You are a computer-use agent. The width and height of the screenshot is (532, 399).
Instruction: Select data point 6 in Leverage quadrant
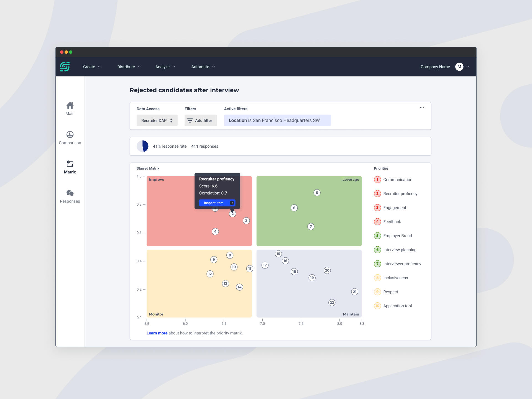[294, 208]
